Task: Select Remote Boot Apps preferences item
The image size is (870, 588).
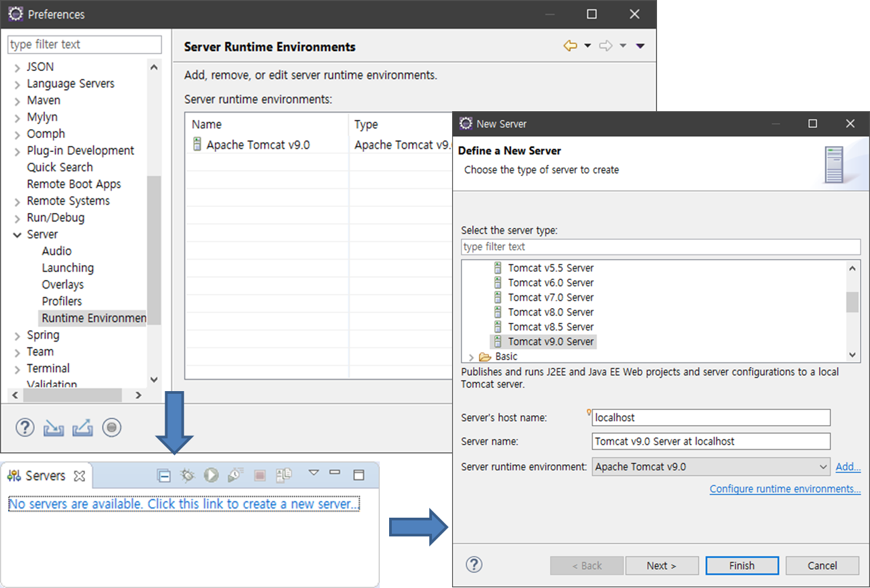Action: [74, 184]
